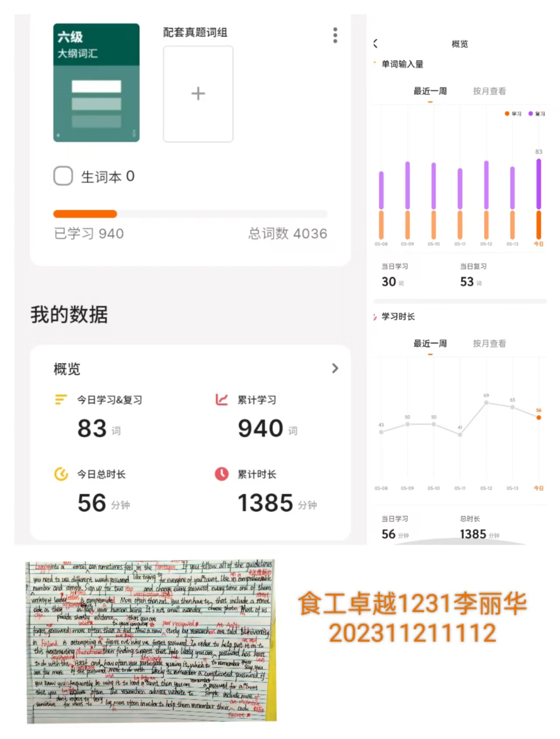Click today's bar labeled 83 in chart
560x739 pixels.
coord(539,199)
